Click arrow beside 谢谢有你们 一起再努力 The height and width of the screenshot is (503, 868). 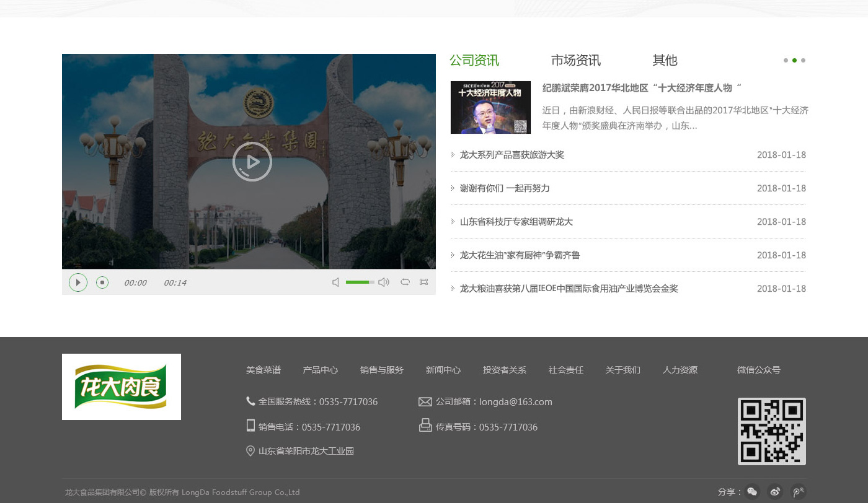tap(453, 188)
